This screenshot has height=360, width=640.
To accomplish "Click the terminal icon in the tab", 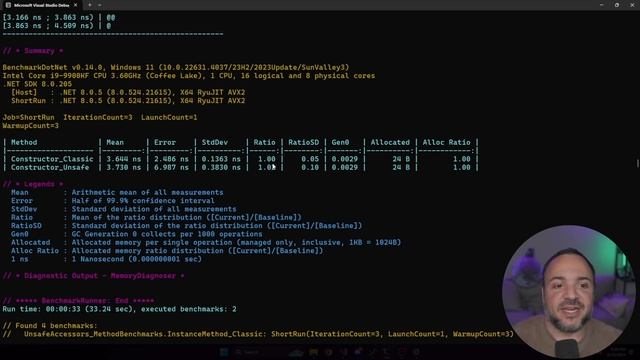I will click(8, 5).
